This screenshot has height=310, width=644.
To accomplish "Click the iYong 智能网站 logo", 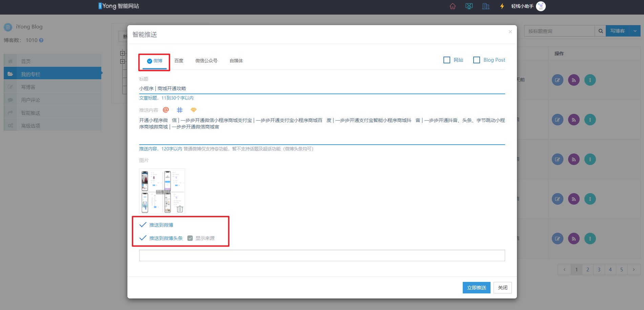I will tap(119, 6).
